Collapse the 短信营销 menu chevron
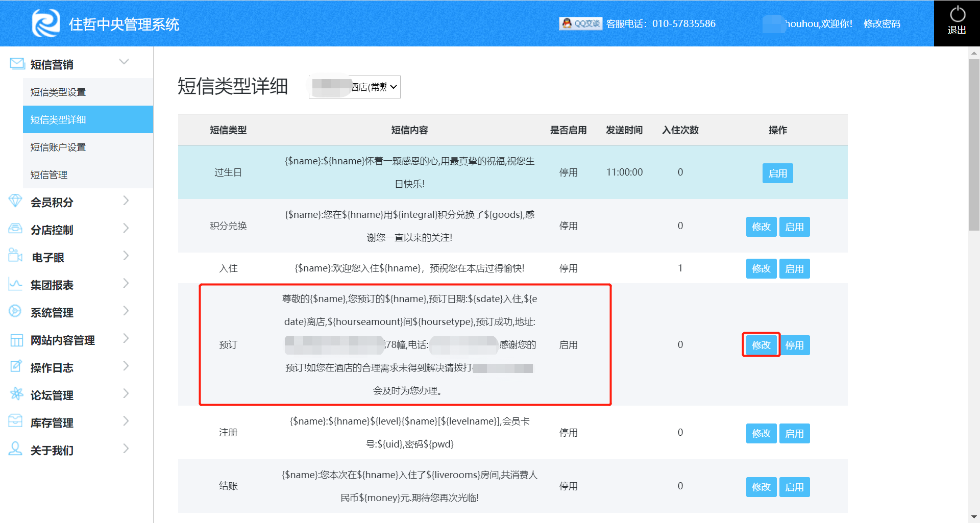This screenshot has height=523, width=980. point(124,62)
